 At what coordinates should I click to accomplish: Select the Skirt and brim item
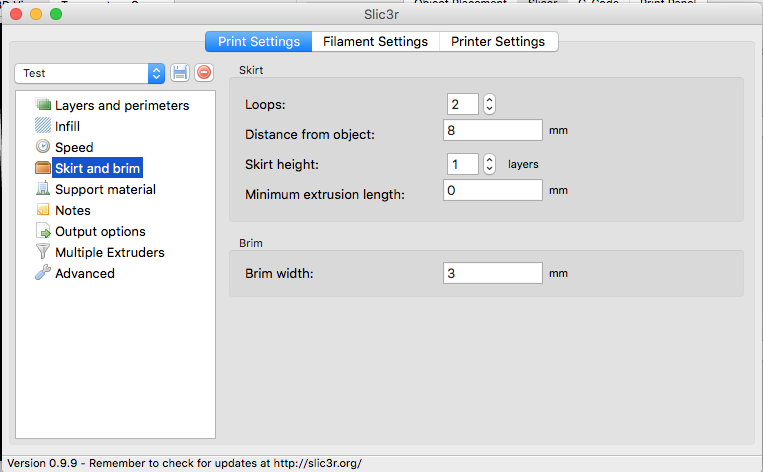tap(97, 168)
